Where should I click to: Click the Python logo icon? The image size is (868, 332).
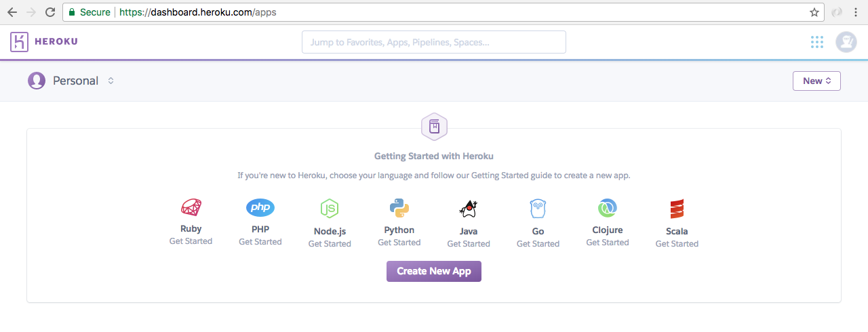[399, 208]
